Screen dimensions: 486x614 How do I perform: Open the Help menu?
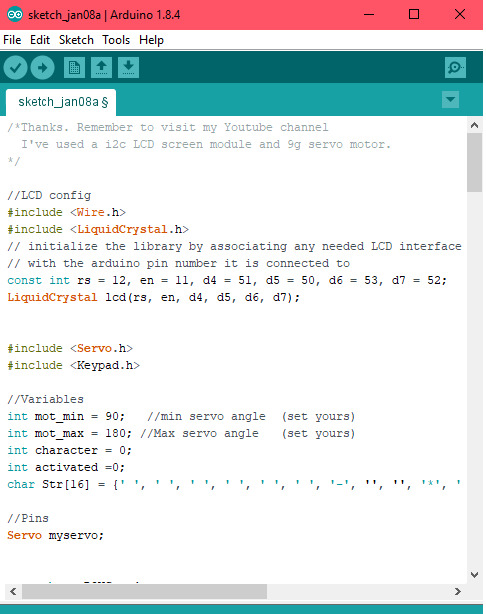[x=152, y=40]
